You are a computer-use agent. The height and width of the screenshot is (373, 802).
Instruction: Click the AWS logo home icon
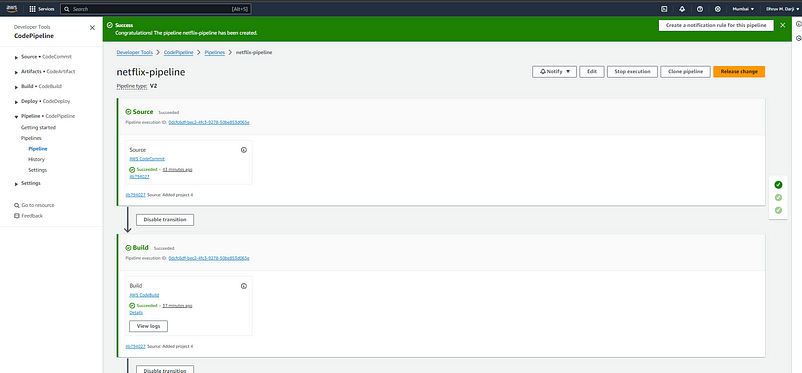click(x=11, y=9)
